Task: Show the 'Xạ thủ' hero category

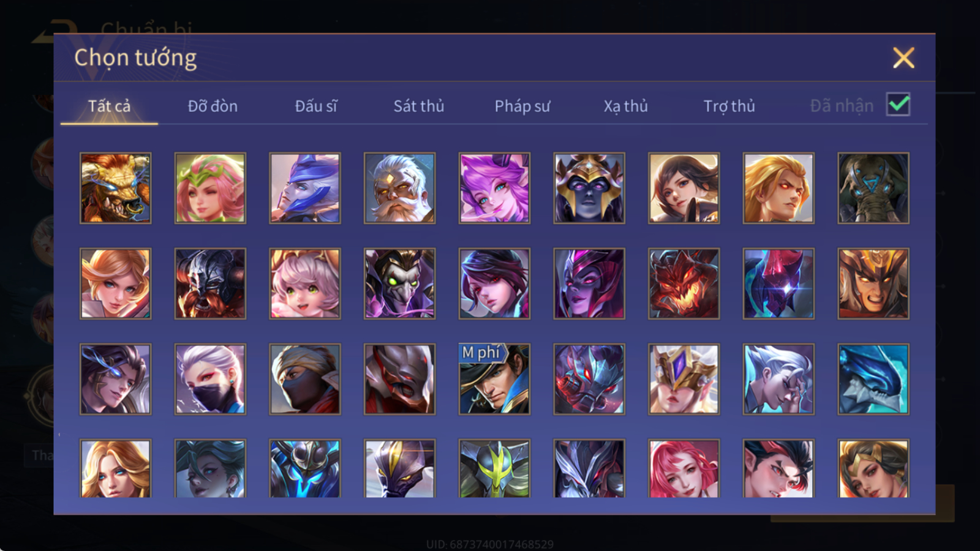Action: coord(625,106)
